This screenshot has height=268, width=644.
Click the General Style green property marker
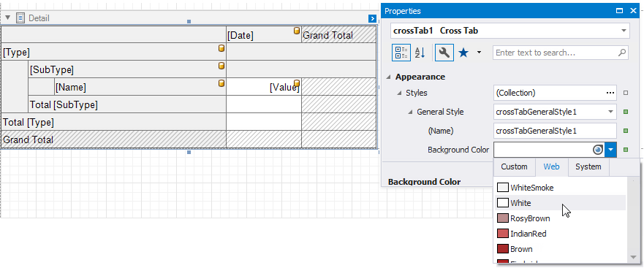point(626,112)
